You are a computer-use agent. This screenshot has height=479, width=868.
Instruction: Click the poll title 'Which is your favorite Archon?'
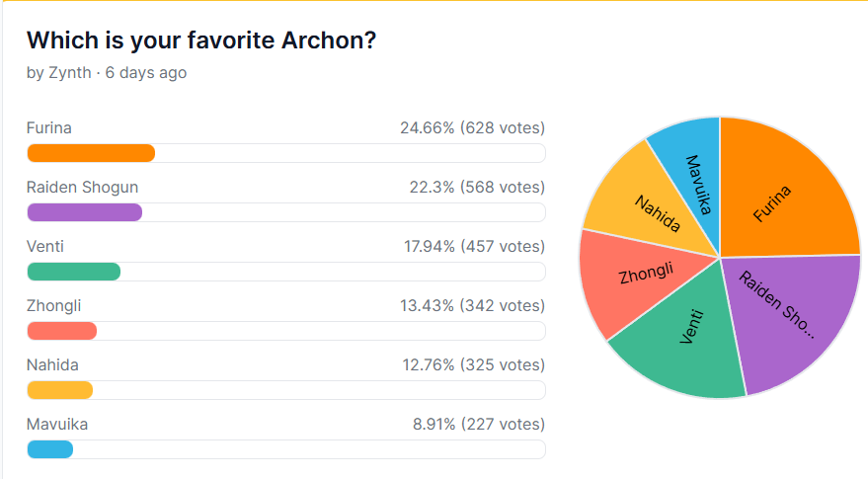coord(201,40)
